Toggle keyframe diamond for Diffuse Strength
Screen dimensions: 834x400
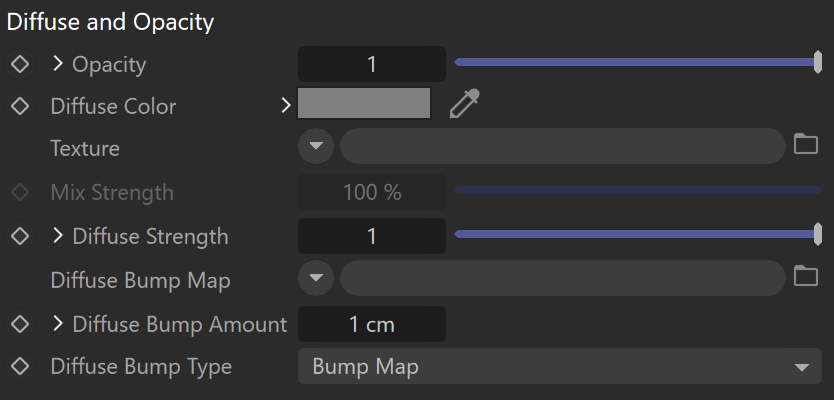(x=20, y=236)
